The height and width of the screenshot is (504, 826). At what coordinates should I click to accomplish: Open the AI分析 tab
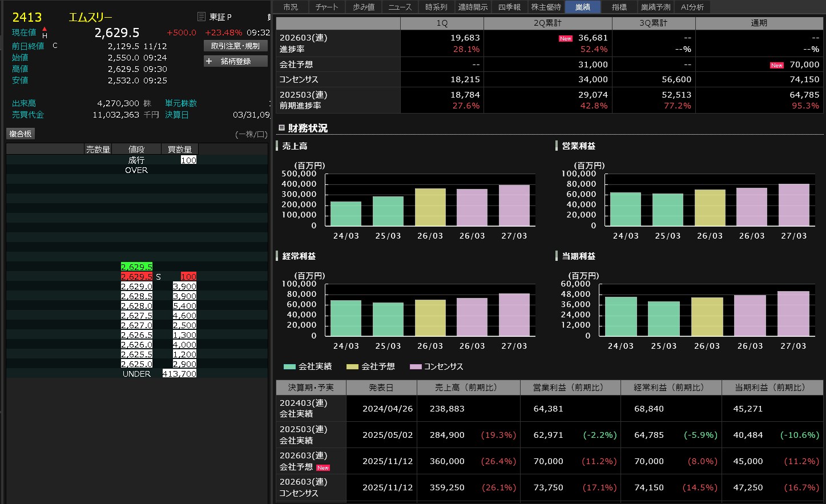[692, 7]
